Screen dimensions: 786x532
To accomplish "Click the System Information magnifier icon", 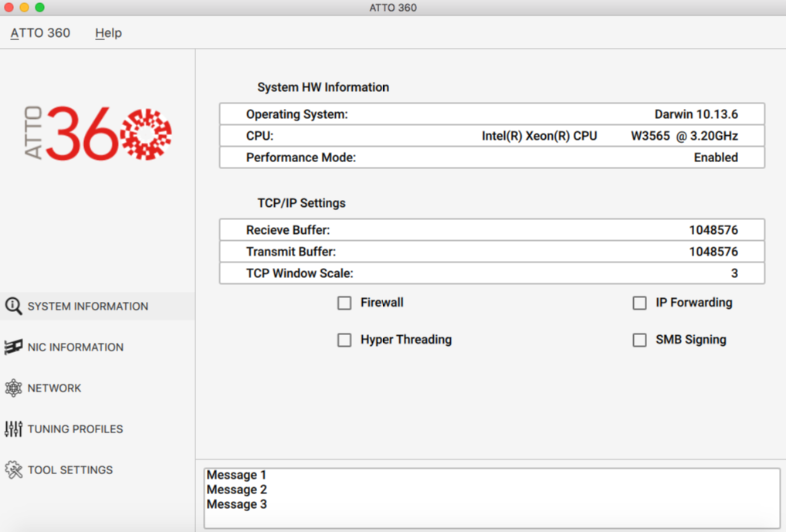I will coord(14,307).
